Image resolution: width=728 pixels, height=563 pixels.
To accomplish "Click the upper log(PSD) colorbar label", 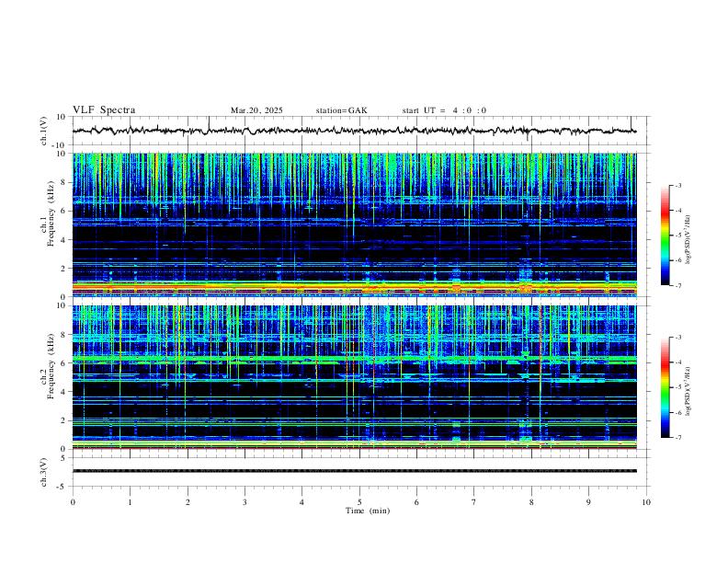I will pos(688,240).
